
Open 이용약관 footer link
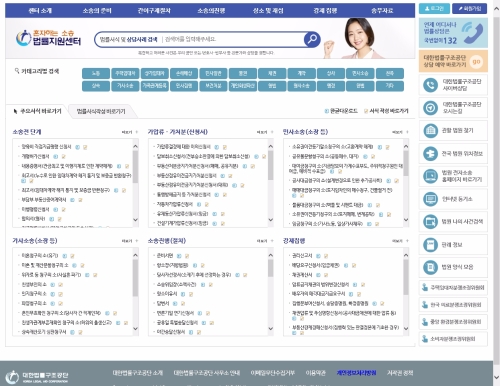coord(315,373)
